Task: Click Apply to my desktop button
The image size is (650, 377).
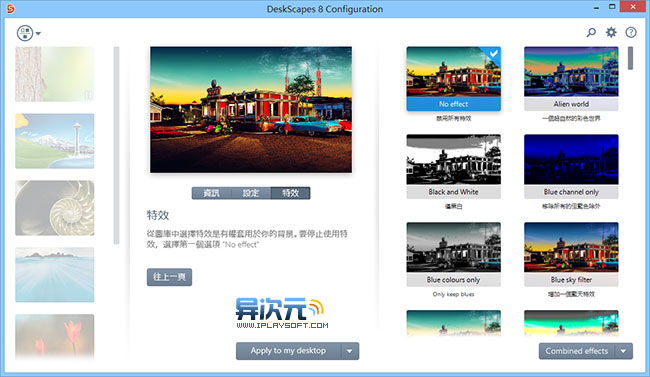Action: [x=288, y=351]
